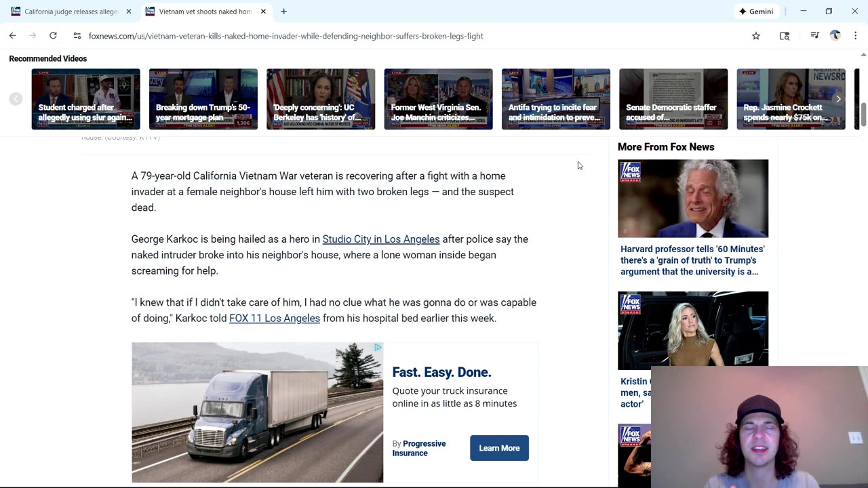Image resolution: width=868 pixels, height=488 pixels.
Task: Switch to the California judge tab
Action: pyautogui.click(x=71, y=12)
